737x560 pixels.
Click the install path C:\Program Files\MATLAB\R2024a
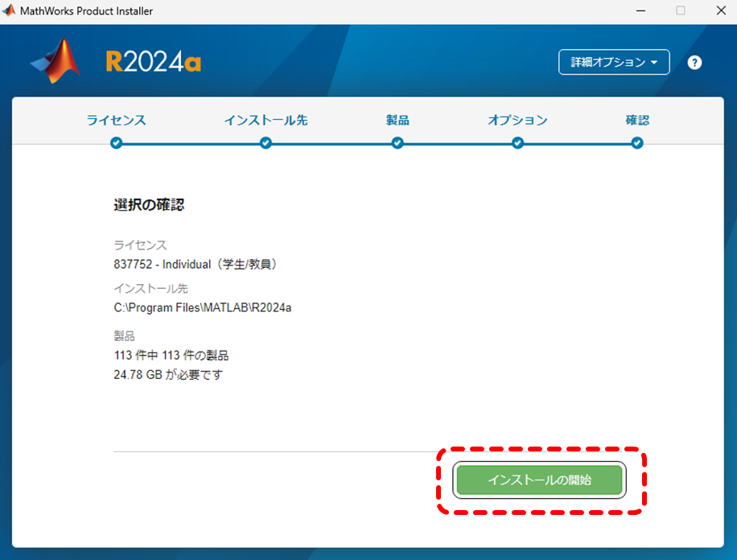pos(203,307)
